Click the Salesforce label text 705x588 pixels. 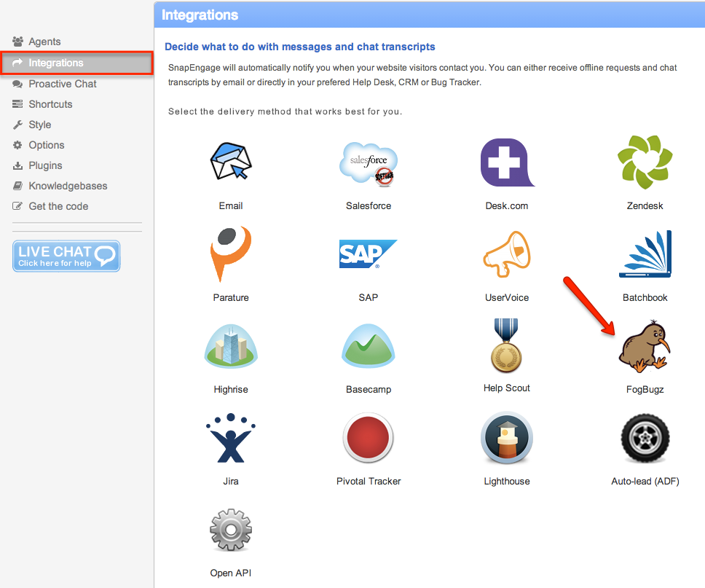click(369, 205)
